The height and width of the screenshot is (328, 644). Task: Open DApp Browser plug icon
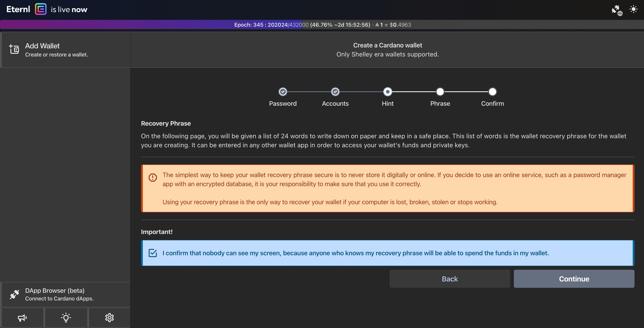(x=14, y=294)
